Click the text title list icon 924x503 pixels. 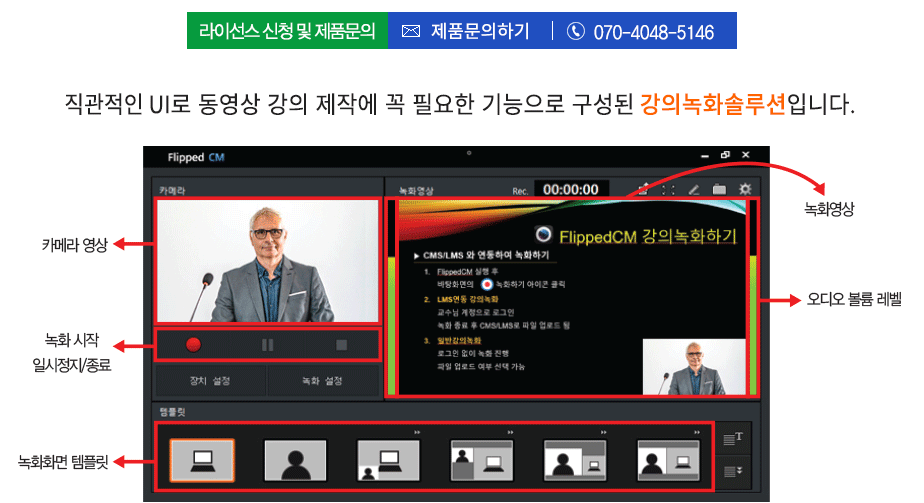(x=733, y=438)
